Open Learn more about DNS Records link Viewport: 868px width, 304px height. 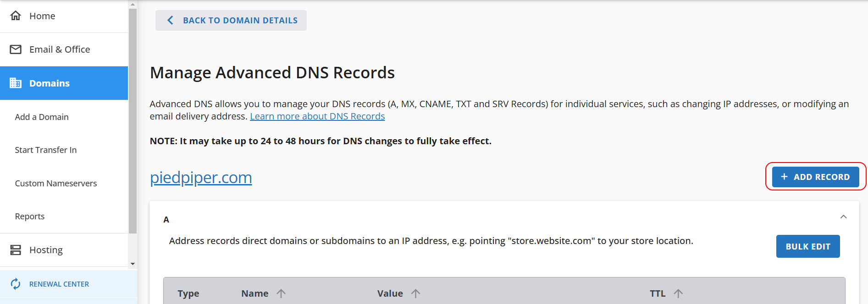[317, 116]
